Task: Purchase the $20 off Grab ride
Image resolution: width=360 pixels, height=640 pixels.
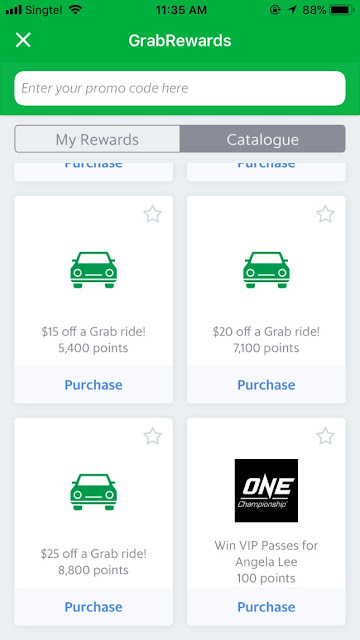Action: click(x=266, y=385)
